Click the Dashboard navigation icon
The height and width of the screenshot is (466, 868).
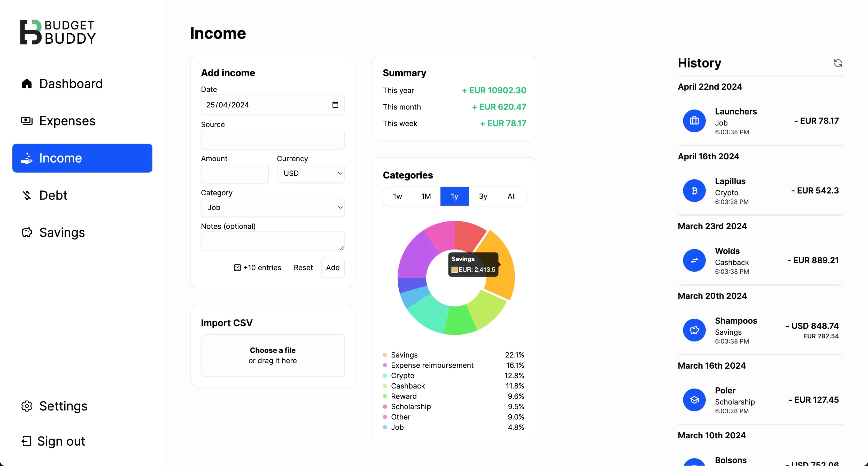[x=27, y=83]
